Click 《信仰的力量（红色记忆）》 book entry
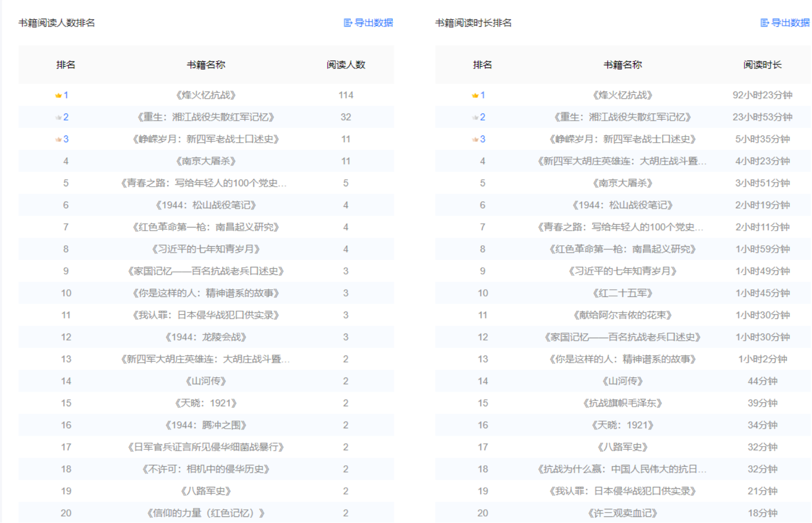The width and height of the screenshot is (812, 523). click(x=206, y=513)
